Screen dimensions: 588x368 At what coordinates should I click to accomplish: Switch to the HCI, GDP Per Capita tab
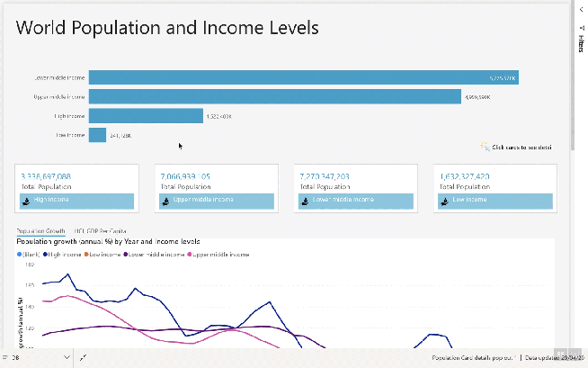pos(100,231)
